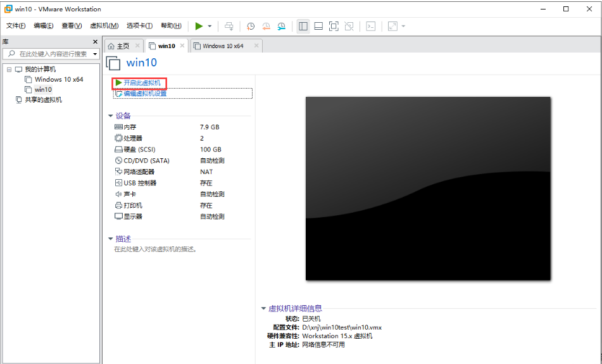Take a snapshot with clock icon
The image size is (602, 364).
coord(250,26)
